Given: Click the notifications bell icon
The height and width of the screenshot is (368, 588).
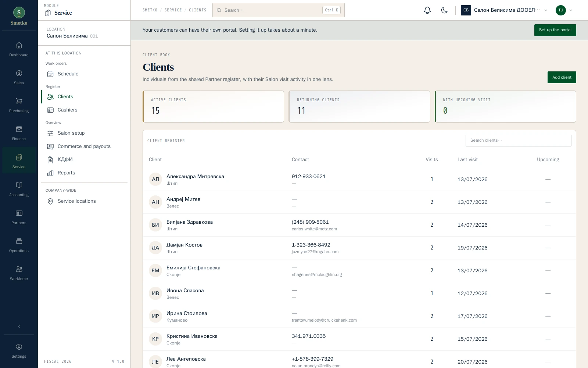Looking at the screenshot, I should (427, 10).
